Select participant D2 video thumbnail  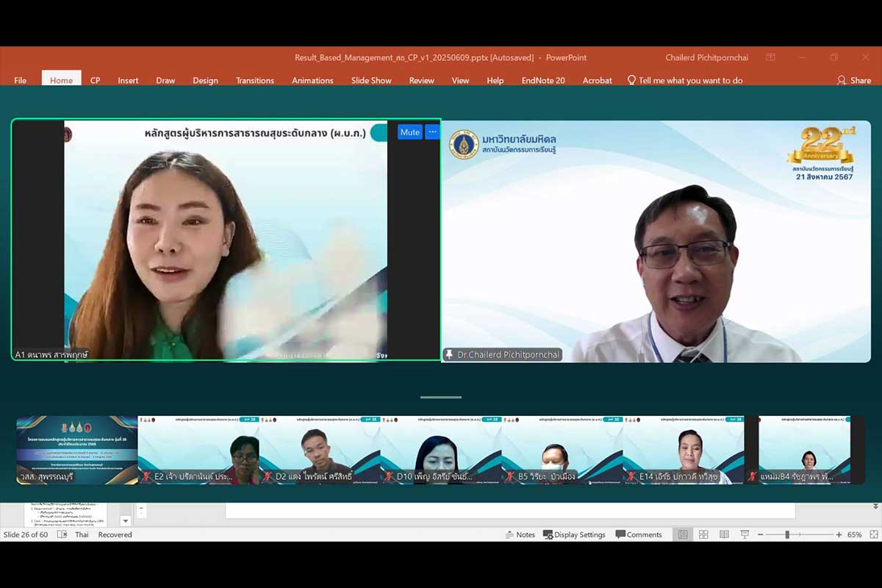pos(319,450)
